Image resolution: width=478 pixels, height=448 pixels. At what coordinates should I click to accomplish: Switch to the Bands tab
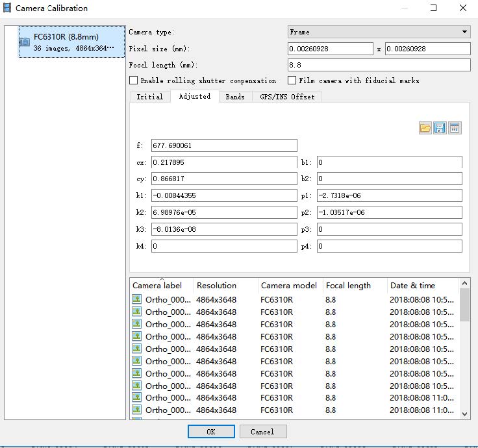(x=235, y=97)
